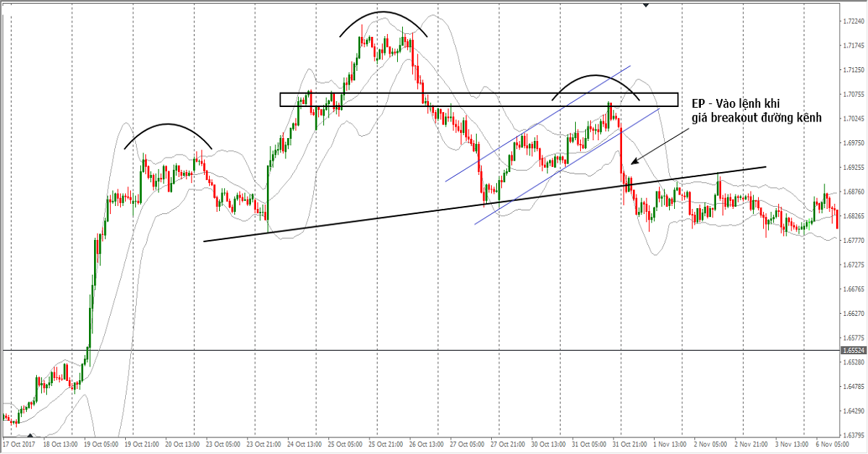Click the 1.63795 price axis label
The image size is (868, 454).
854,435
